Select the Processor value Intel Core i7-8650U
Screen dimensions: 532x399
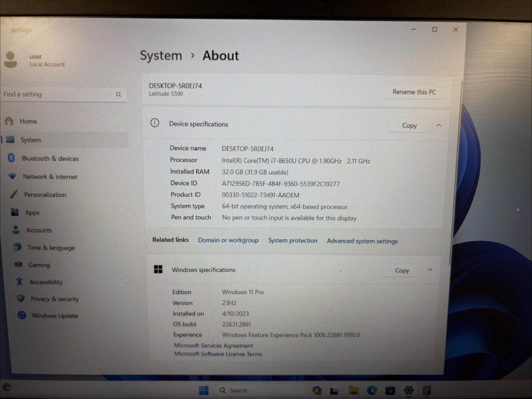tap(296, 161)
